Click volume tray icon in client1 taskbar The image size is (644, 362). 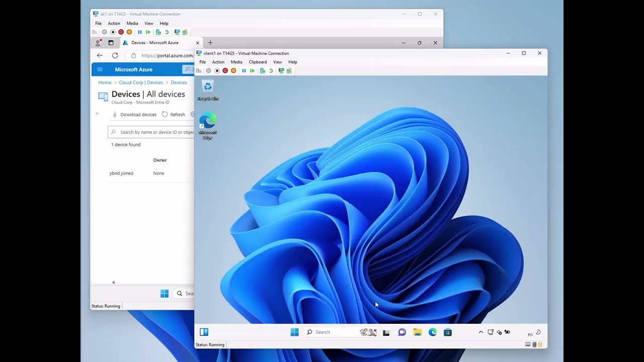[499, 332]
